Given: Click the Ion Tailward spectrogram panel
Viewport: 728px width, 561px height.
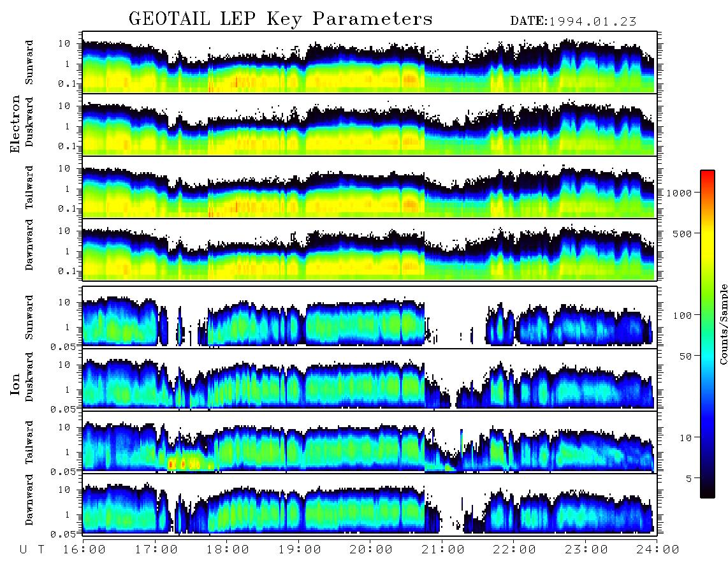Looking at the screenshot, I should pos(370,442).
